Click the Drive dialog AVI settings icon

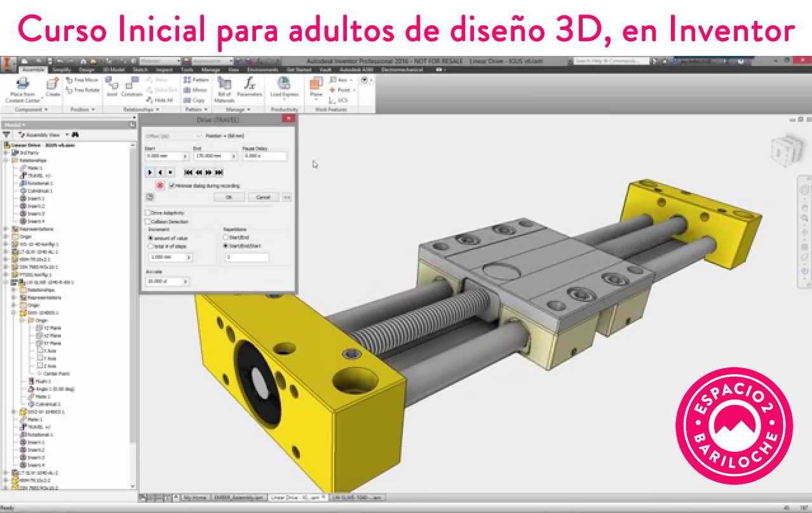pyautogui.click(x=149, y=197)
